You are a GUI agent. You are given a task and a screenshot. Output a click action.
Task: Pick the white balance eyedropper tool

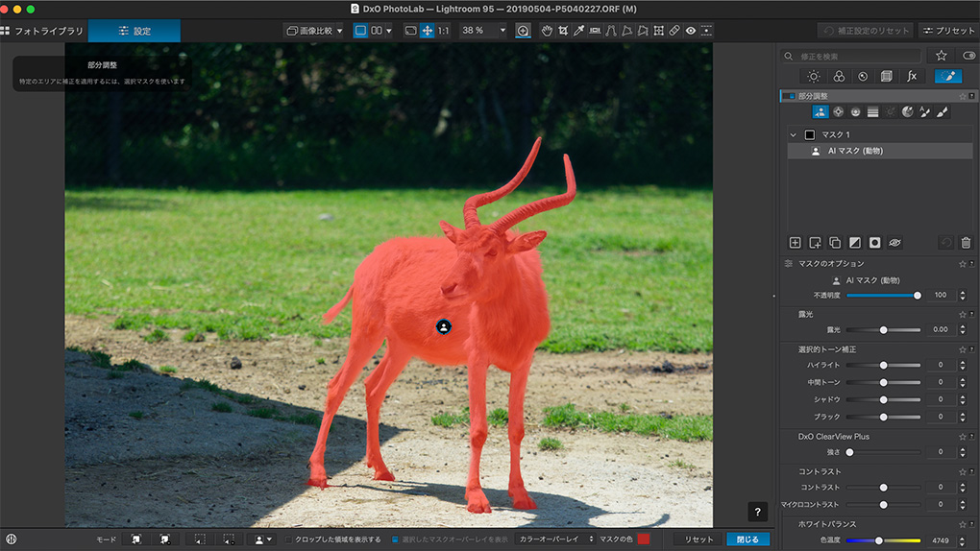579,31
